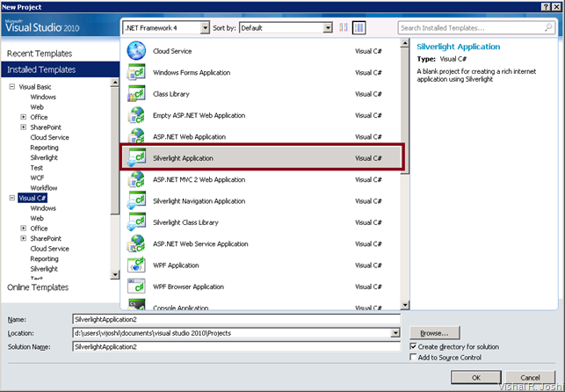Open Recent Templates section
Image resolution: width=565 pixels, height=392 pixels.
click(x=40, y=54)
